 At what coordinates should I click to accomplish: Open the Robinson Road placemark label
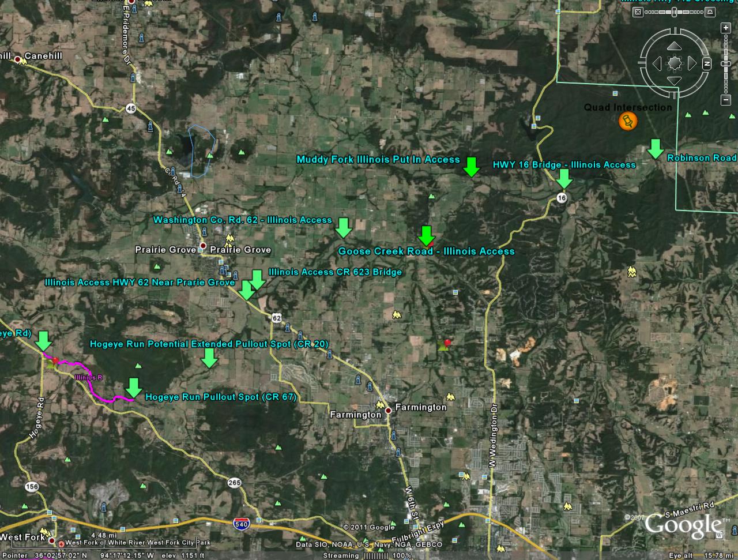click(x=702, y=158)
